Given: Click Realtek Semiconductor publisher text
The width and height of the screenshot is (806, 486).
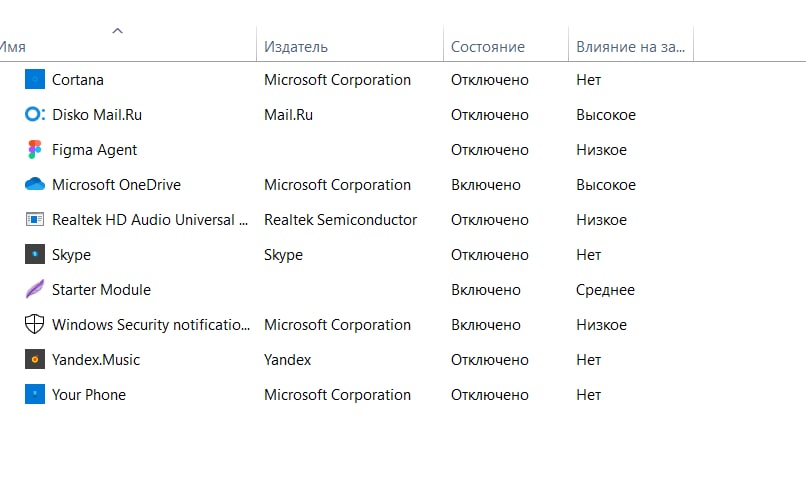Looking at the screenshot, I should point(340,220).
